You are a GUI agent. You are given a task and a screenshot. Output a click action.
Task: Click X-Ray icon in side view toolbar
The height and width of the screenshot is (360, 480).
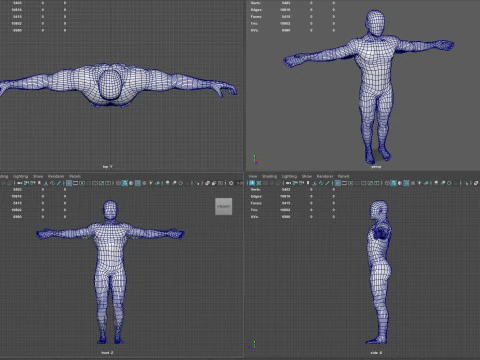[x=476, y=183]
